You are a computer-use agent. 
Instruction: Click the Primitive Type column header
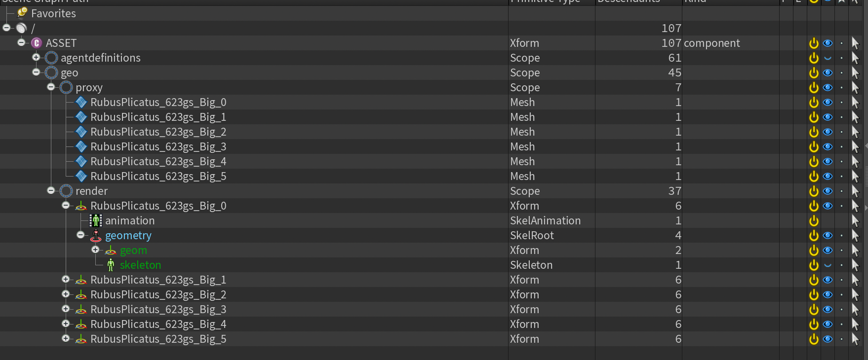click(545, 1)
